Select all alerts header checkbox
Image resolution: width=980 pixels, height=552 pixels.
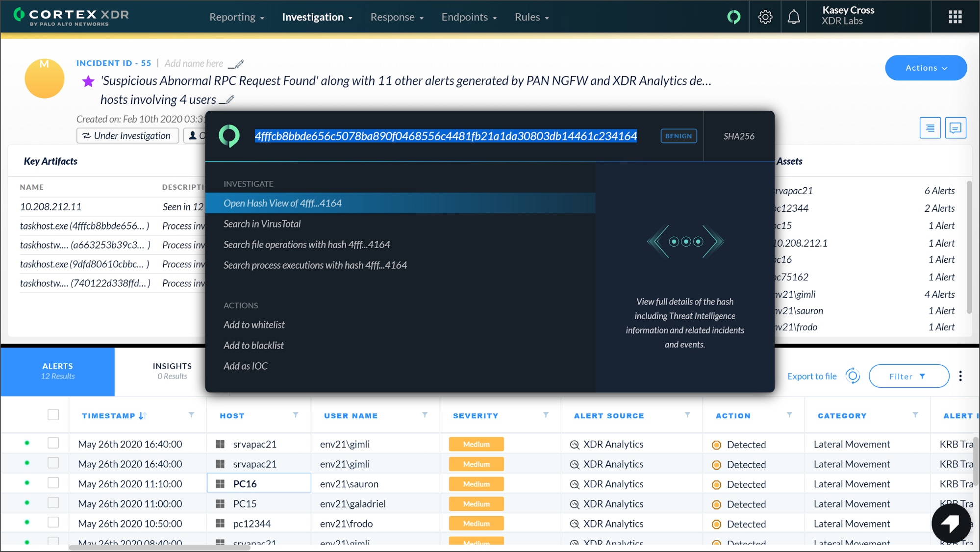[53, 415]
